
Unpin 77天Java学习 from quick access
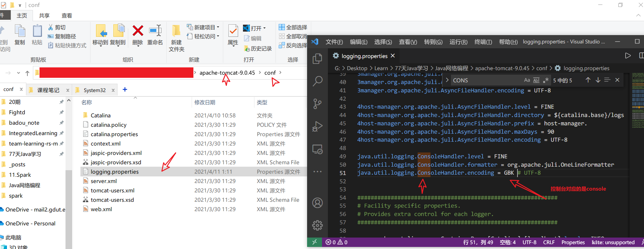[x=62, y=154]
